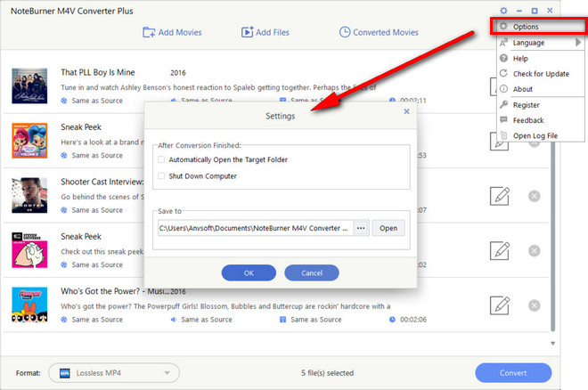The height and width of the screenshot is (390, 588).
Task: Click video setting icon for Check out this sneak peek
Action: tap(64, 264)
